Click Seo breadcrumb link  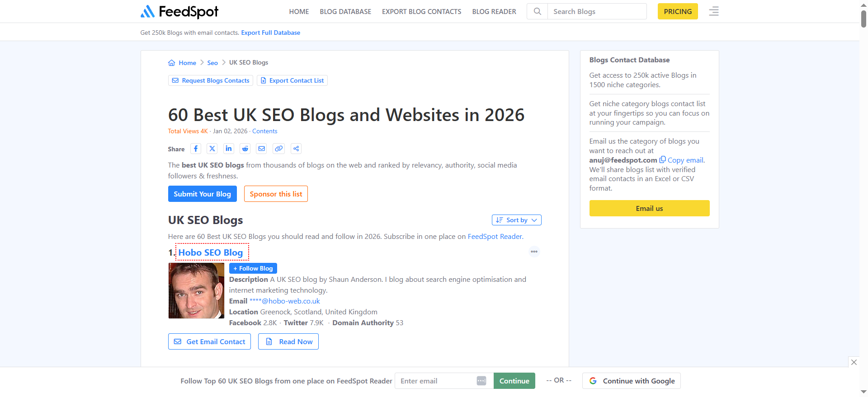(x=212, y=63)
